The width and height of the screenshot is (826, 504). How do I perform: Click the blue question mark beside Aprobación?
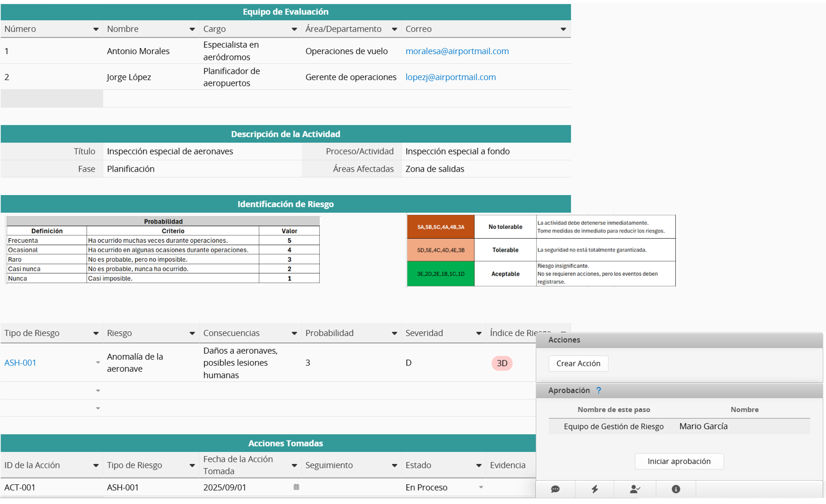[x=599, y=391]
